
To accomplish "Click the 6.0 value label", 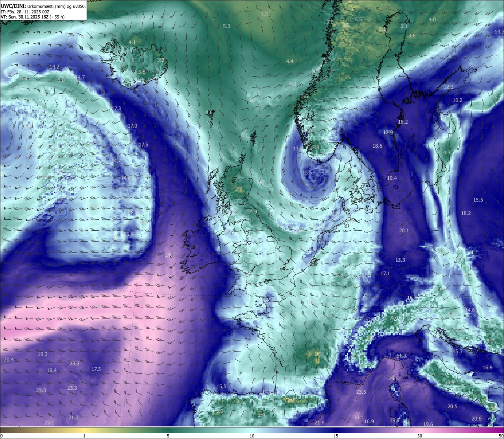I will [61, 80].
